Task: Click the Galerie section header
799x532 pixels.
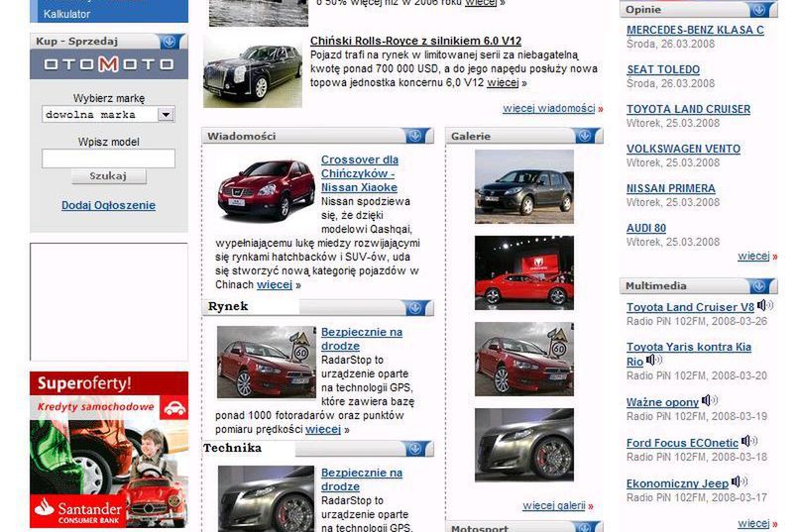Action: pyautogui.click(x=524, y=136)
